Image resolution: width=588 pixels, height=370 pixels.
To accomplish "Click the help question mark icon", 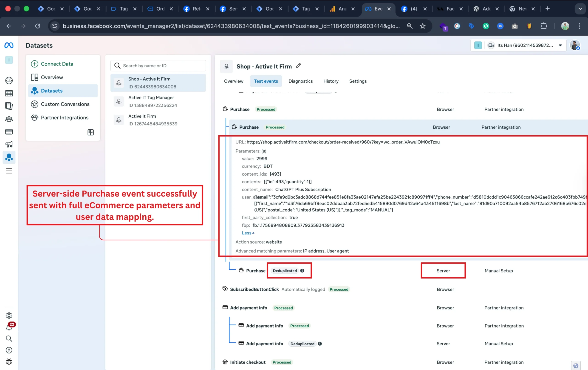I will [x=9, y=350].
